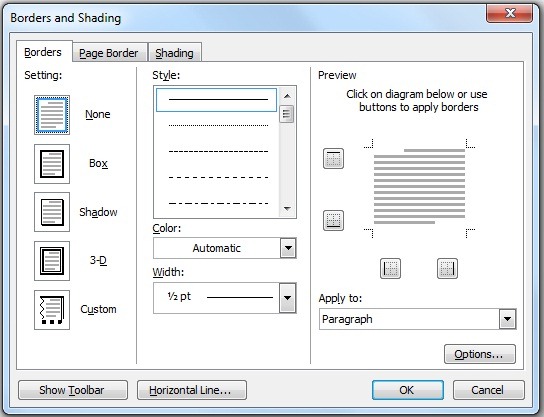Image resolution: width=544 pixels, height=417 pixels.
Task: Click the ½ pt width value
Action: [179, 296]
